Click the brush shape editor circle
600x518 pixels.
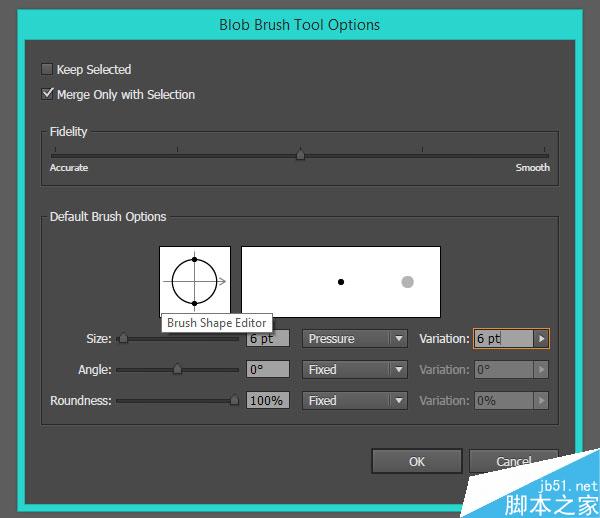tap(194, 282)
